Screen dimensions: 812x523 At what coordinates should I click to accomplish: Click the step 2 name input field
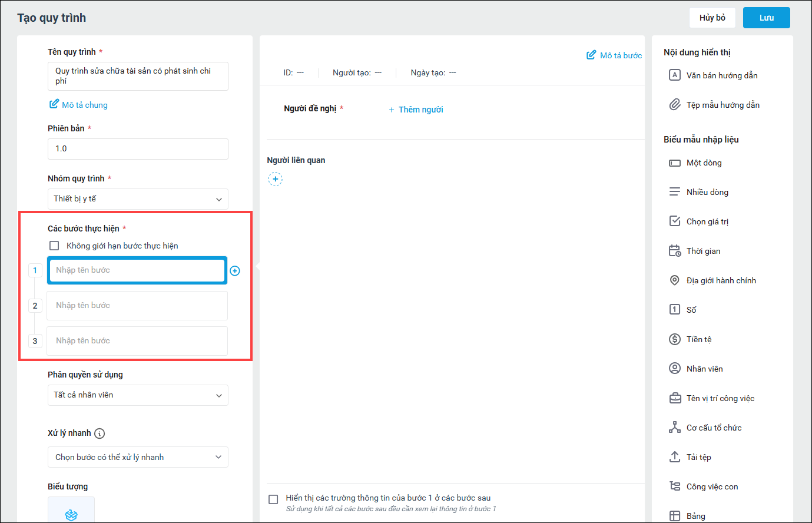coord(137,306)
